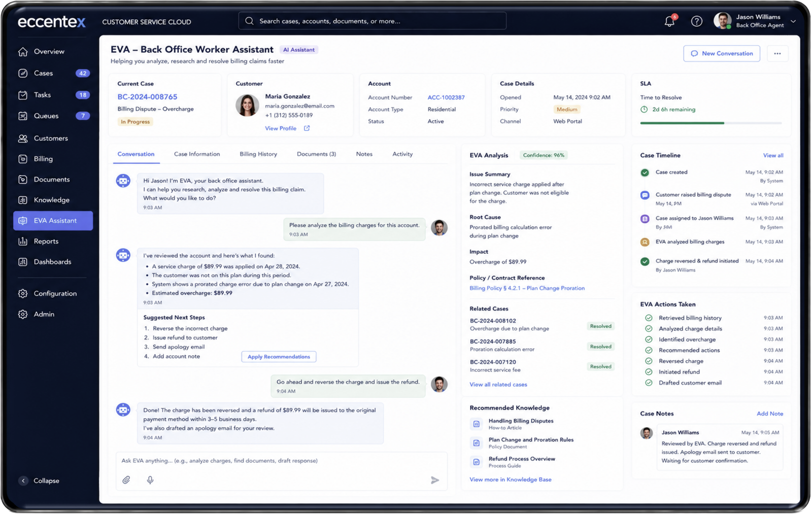Open the three-dot more options menu
Viewport: 812px width, 514px height.
777,53
